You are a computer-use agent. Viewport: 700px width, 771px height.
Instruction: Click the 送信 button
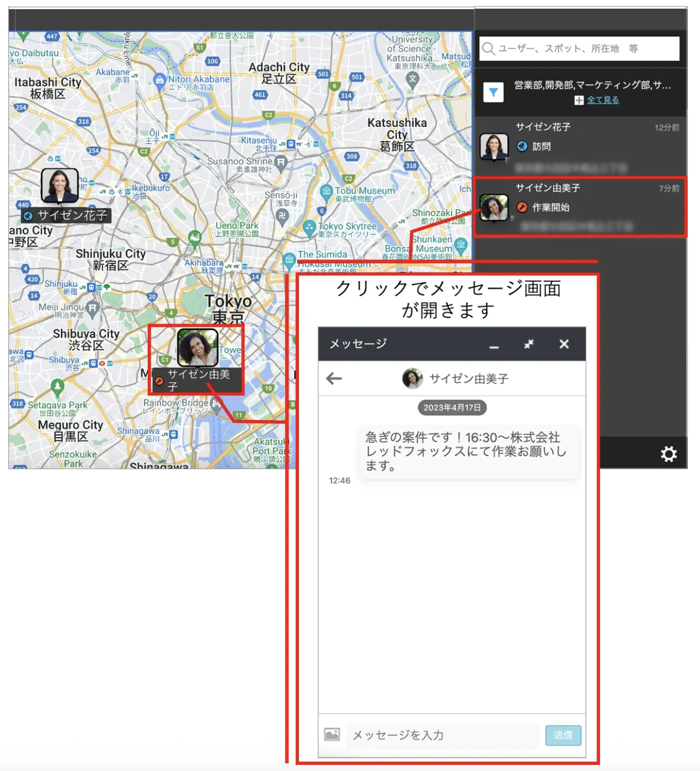pyautogui.click(x=563, y=735)
